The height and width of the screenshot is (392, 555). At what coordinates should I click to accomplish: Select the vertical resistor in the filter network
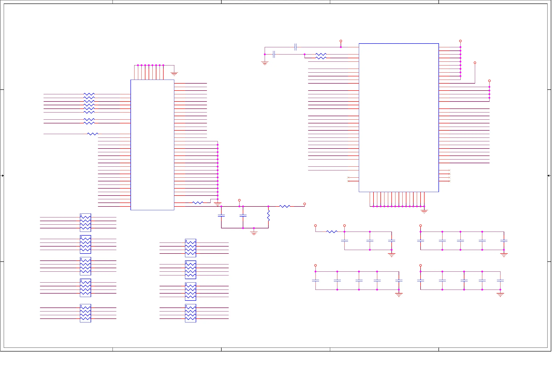point(268,216)
